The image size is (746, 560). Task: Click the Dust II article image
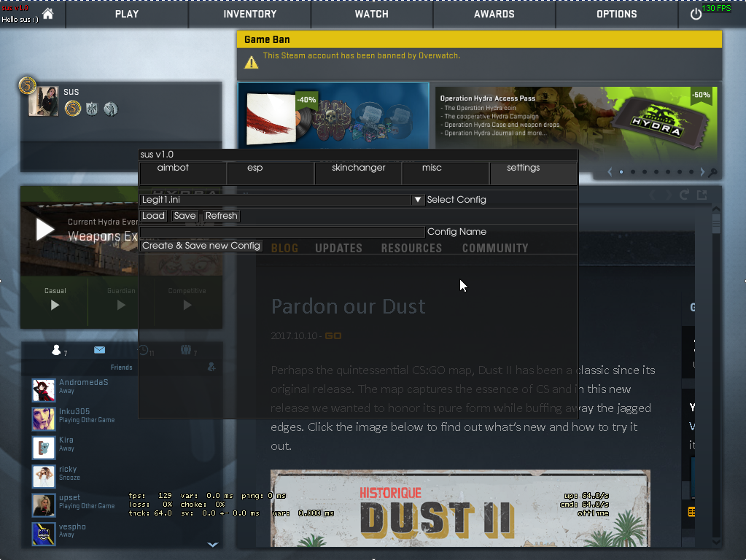(460, 508)
